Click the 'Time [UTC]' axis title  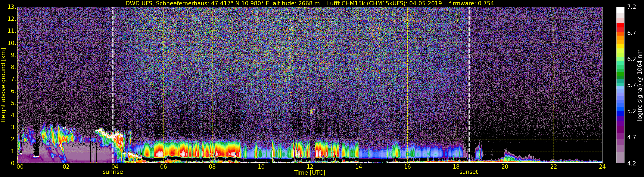point(309,173)
